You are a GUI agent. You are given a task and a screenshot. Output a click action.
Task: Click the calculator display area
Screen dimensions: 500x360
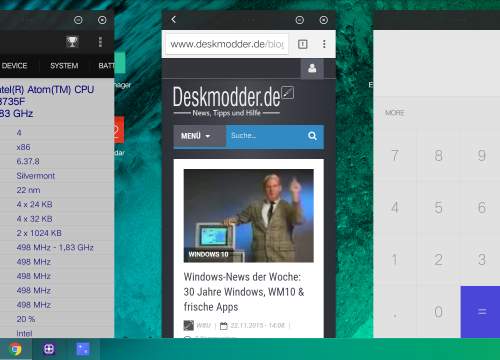437,63
